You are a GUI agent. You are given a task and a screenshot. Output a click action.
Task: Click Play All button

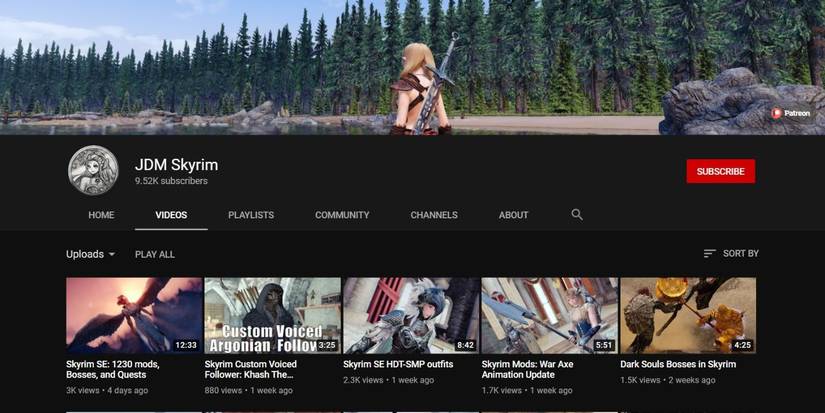[x=155, y=254]
